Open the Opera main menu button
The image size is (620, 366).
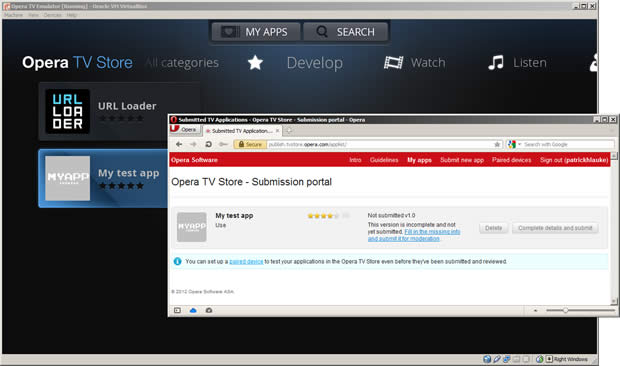184,130
